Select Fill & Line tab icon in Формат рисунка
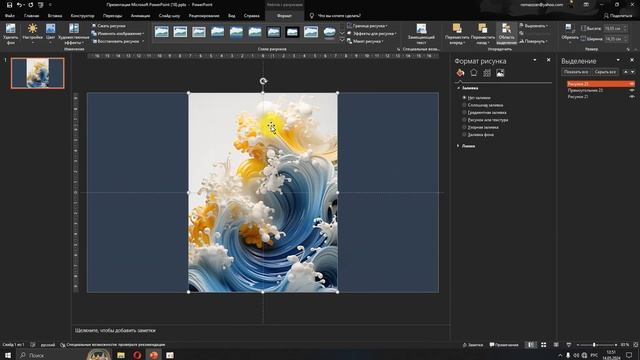 (x=460, y=73)
